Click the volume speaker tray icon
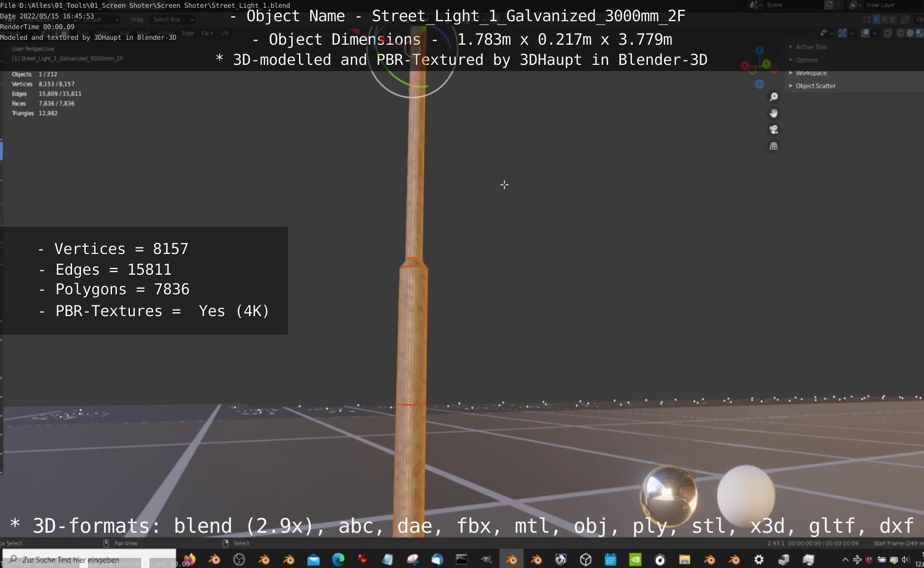 point(906,560)
